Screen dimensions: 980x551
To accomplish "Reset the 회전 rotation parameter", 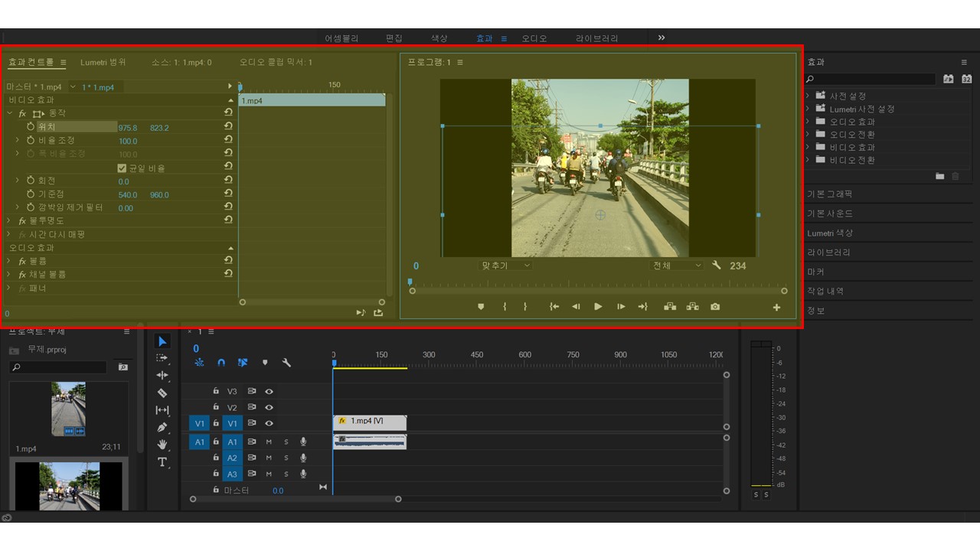I will coord(228,181).
